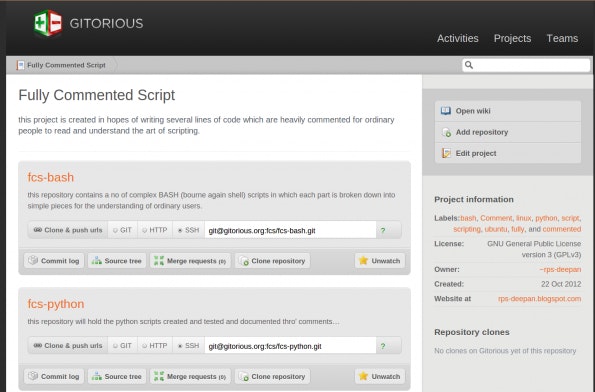This screenshot has width=595, height=392.
Task: Select SSH protocol for fcs-python
Action: pyautogui.click(x=189, y=346)
